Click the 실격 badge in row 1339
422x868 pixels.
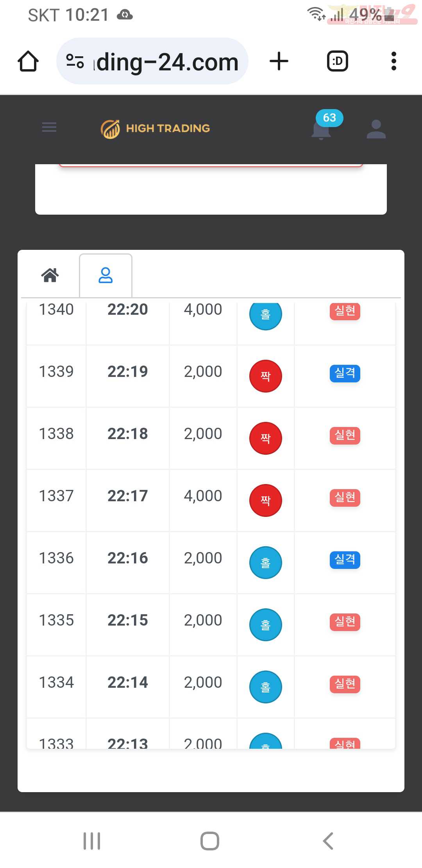345,373
